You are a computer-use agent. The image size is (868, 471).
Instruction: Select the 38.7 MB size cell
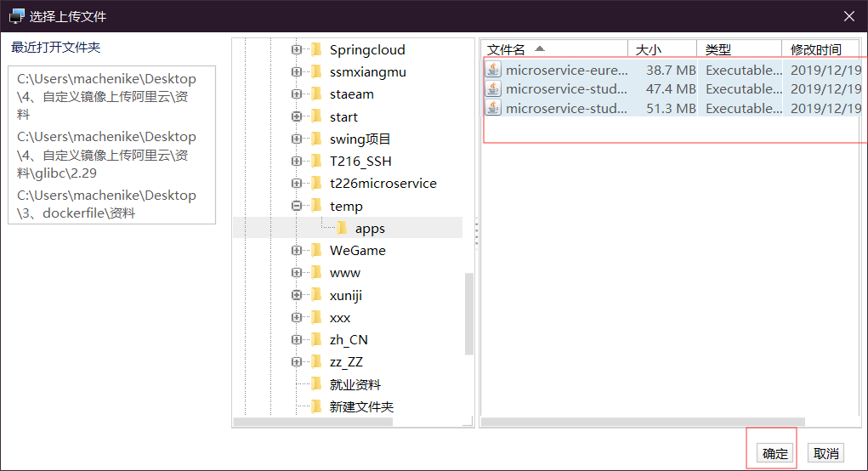670,70
